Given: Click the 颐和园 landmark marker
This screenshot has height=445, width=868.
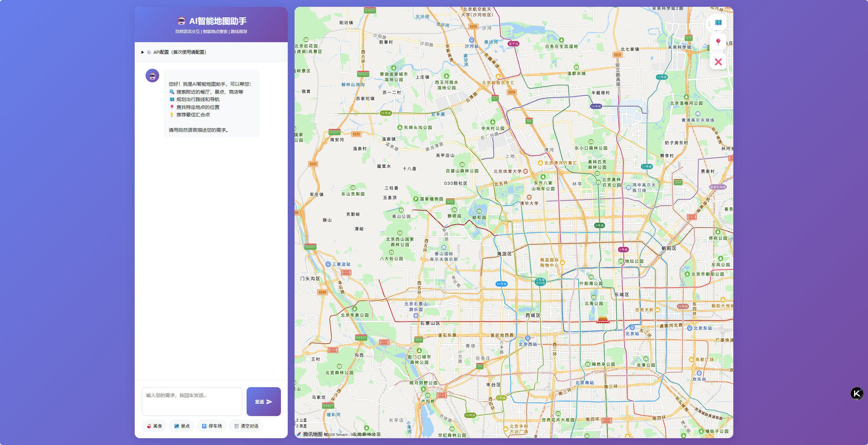Looking at the screenshot, I should (479, 211).
